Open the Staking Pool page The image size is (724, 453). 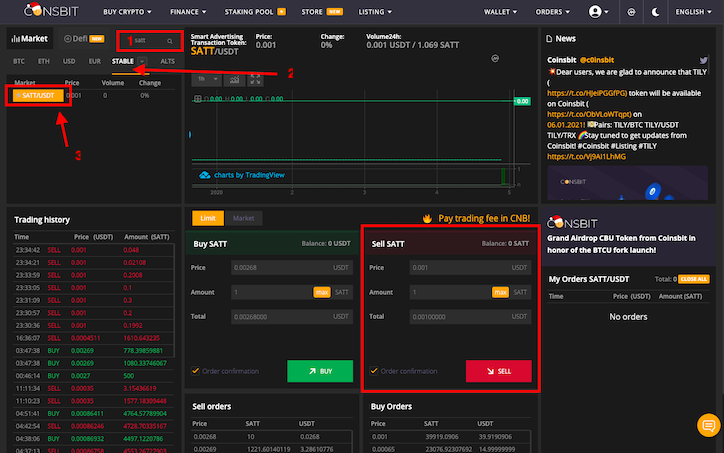pyautogui.click(x=255, y=12)
